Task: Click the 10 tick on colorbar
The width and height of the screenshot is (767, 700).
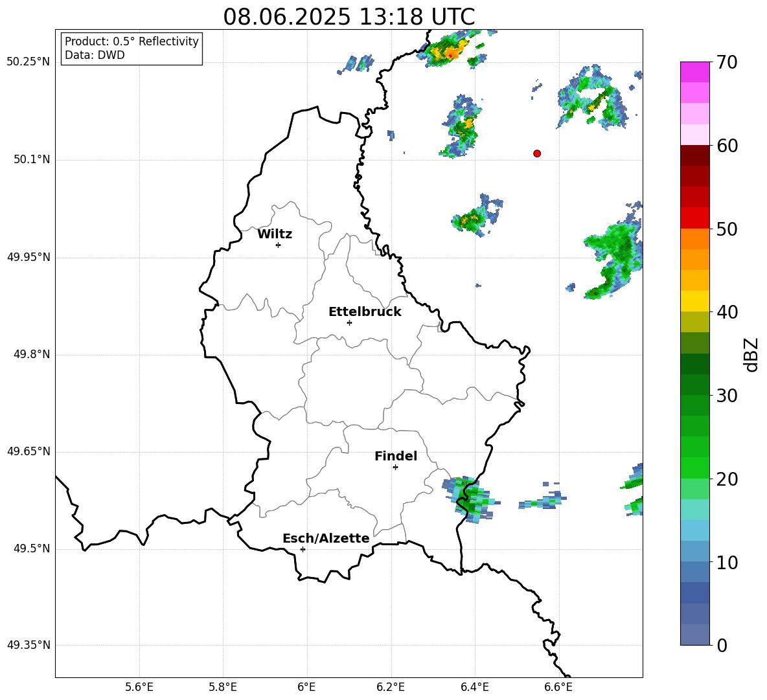Action: (x=727, y=562)
